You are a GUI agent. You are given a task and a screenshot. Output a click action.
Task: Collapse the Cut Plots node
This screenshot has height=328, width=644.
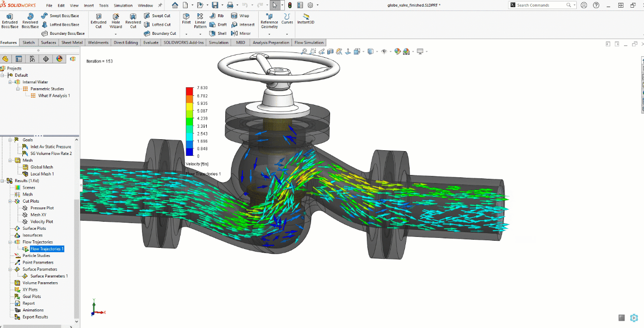[10, 201]
